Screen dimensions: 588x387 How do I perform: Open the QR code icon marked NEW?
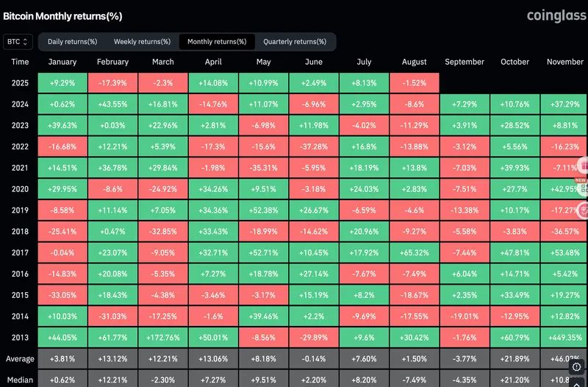coord(584,189)
